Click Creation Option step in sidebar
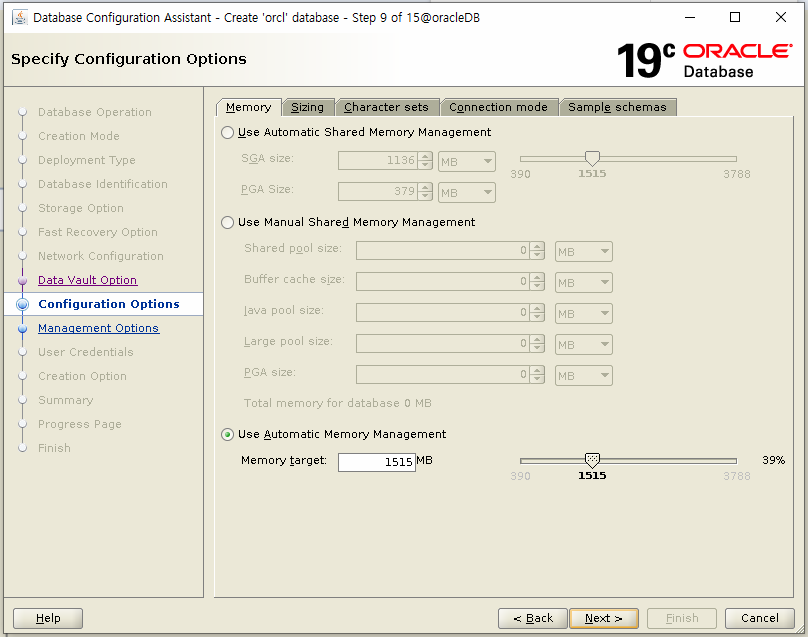Screen dimensions: 808x637 [82, 376]
